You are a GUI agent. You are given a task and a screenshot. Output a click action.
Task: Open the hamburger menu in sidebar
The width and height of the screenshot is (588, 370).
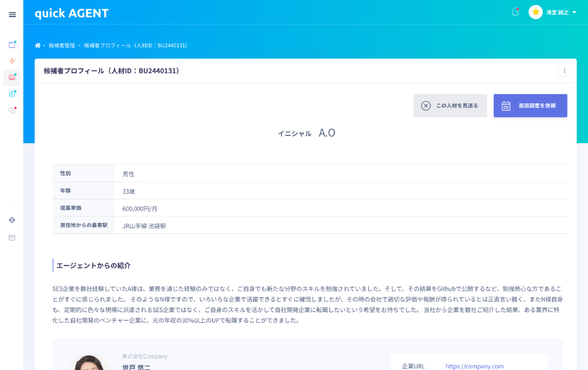coord(12,14)
